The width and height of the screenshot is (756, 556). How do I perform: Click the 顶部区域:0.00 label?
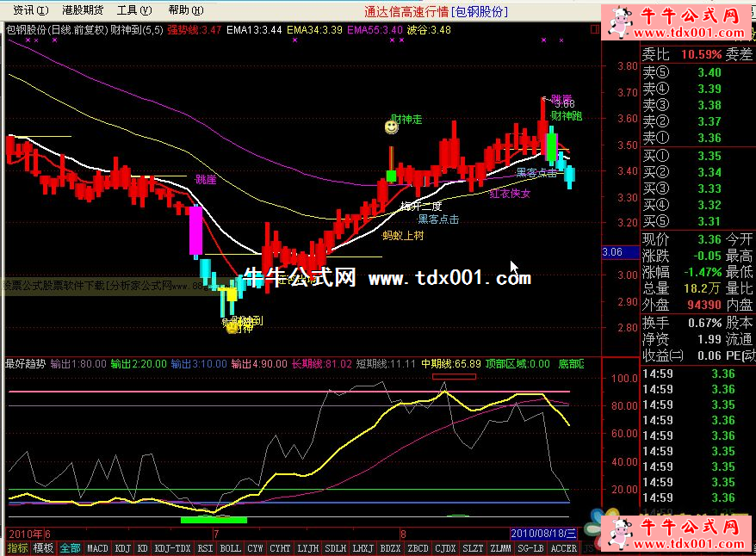pos(517,364)
